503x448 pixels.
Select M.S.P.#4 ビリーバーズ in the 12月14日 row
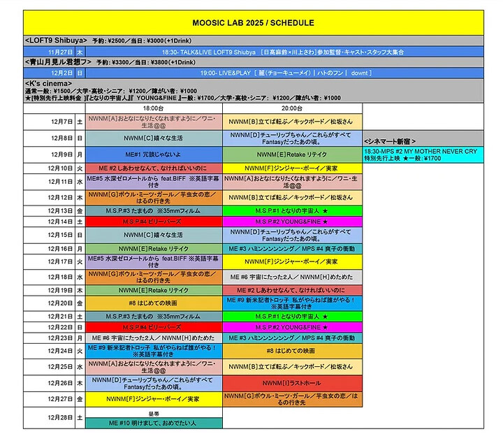point(154,222)
